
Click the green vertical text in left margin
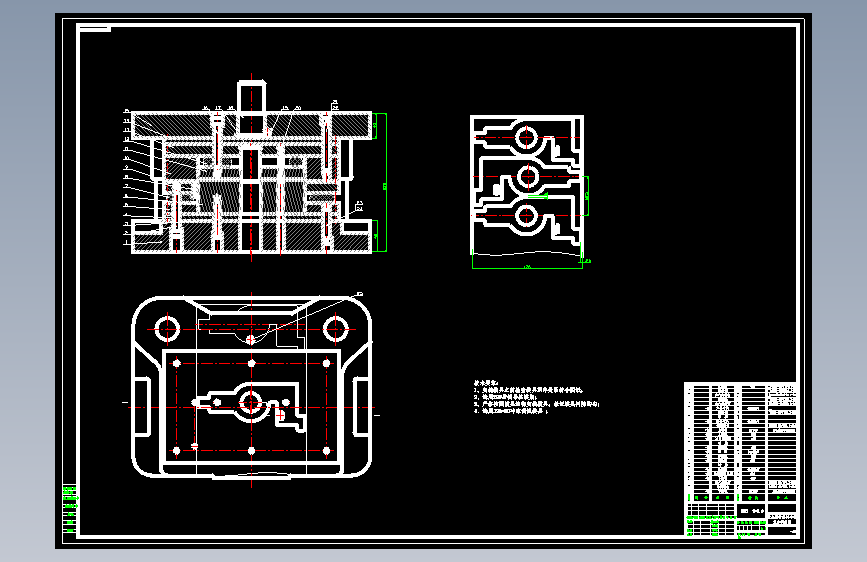(x=70, y=509)
